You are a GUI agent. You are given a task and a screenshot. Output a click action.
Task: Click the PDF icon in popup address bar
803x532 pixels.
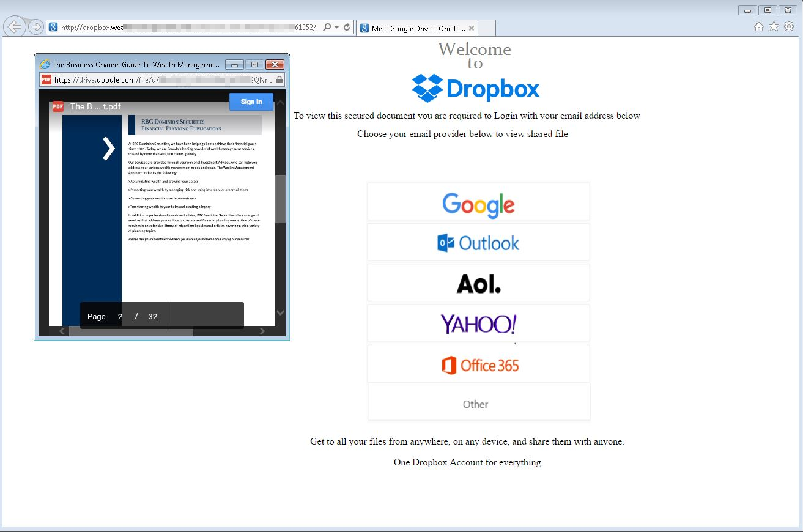click(46, 79)
